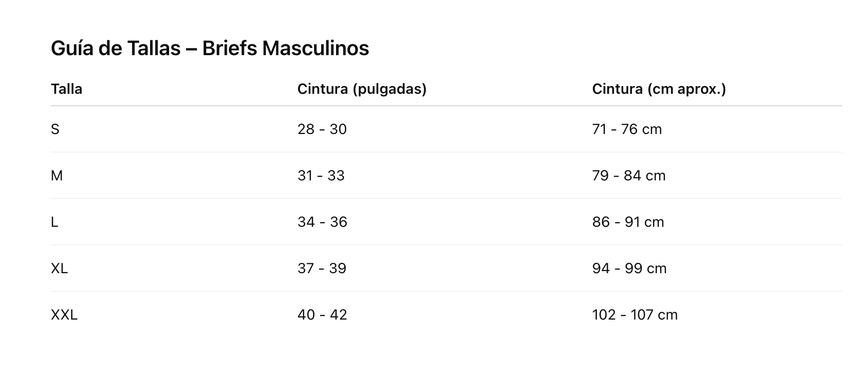
Task: Click the 86 - 91 cm value
Action: 628,222
